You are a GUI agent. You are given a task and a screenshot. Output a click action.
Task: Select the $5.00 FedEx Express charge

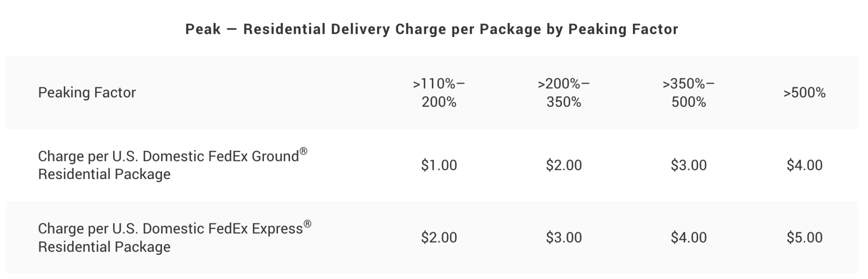coord(804,237)
